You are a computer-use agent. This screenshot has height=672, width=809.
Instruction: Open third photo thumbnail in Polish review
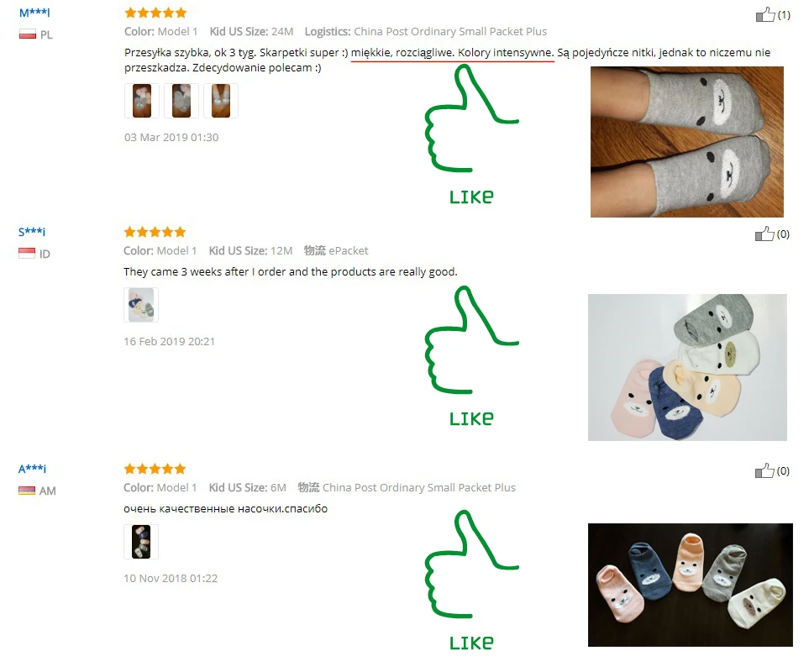(221, 101)
